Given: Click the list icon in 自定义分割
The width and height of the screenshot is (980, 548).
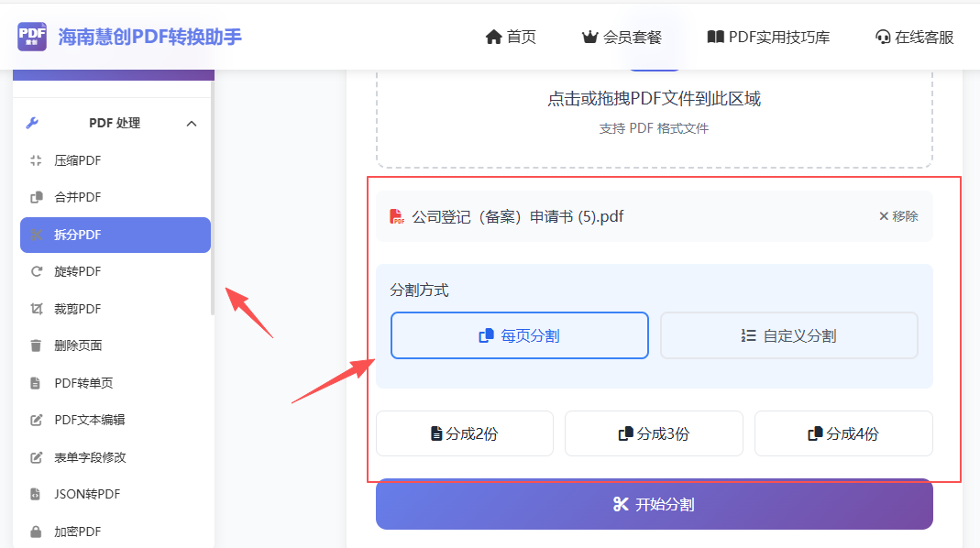Looking at the screenshot, I should (x=748, y=336).
